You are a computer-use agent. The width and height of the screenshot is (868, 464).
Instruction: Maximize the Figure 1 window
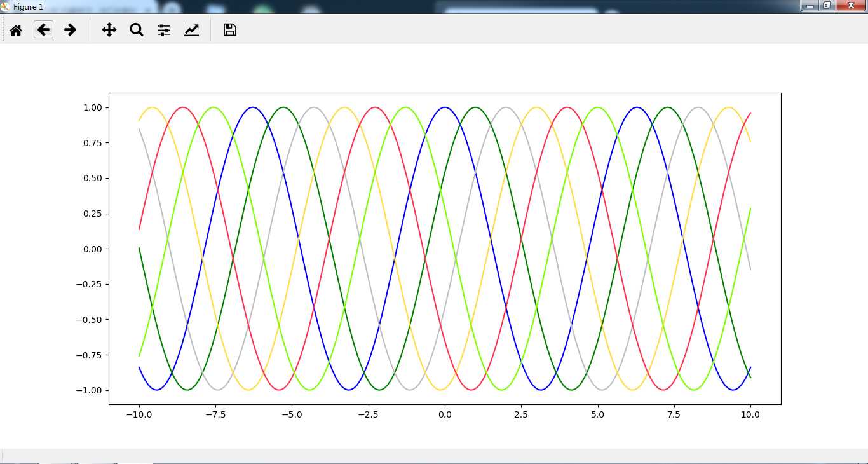coord(826,6)
